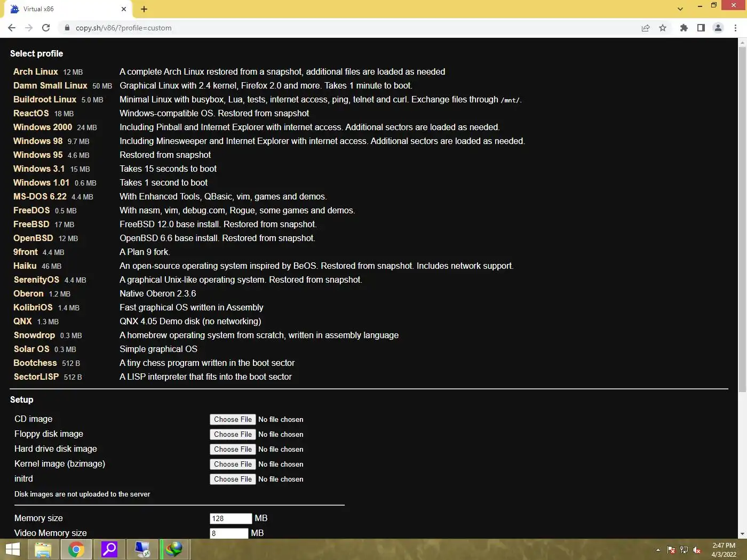Open the MS-DOS 6.22 profile
The width and height of the screenshot is (747, 560).
[40, 196]
